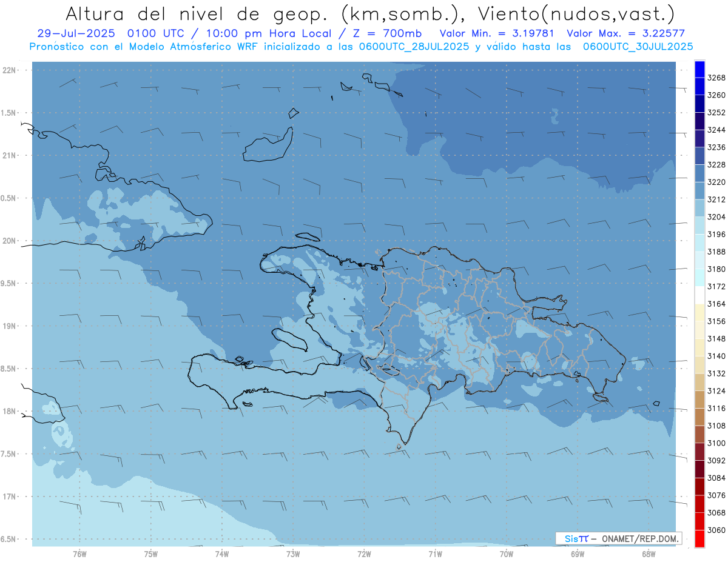Click the '21N' latitude label
Image resolution: width=728 pixels, height=562 pixels.
pos(9,155)
